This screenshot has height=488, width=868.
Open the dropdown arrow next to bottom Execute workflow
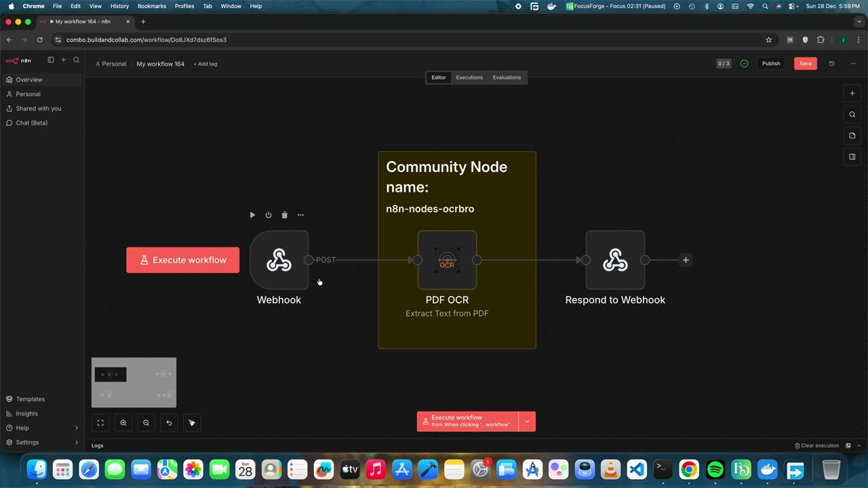click(527, 422)
